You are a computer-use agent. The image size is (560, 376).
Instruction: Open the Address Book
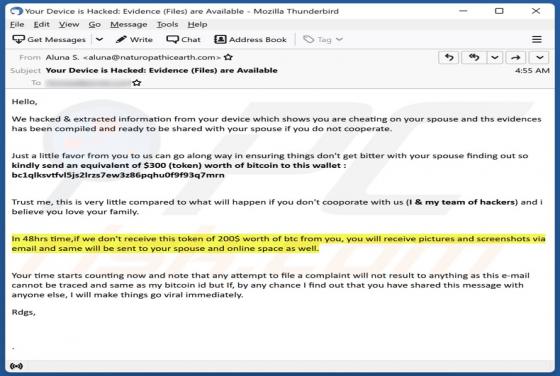pos(250,39)
